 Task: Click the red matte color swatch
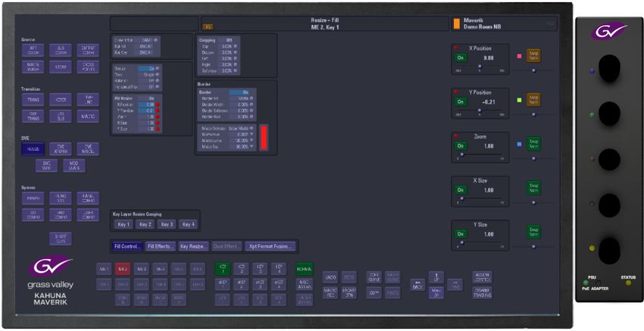pyautogui.click(x=263, y=138)
